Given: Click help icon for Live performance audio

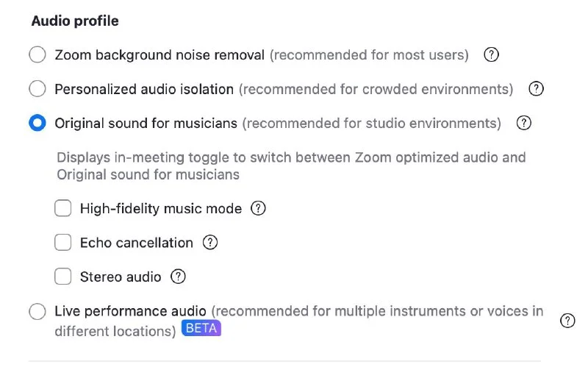Looking at the screenshot, I should [x=567, y=320].
